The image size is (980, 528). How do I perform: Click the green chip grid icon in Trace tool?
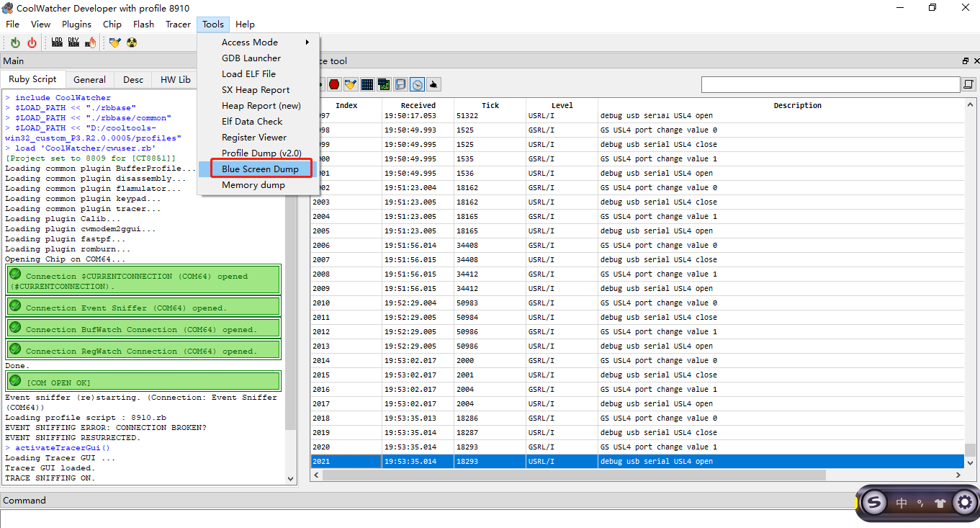tap(384, 84)
